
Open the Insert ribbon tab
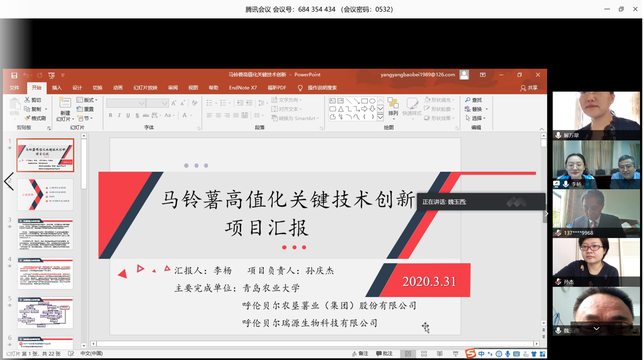(x=57, y=88)
